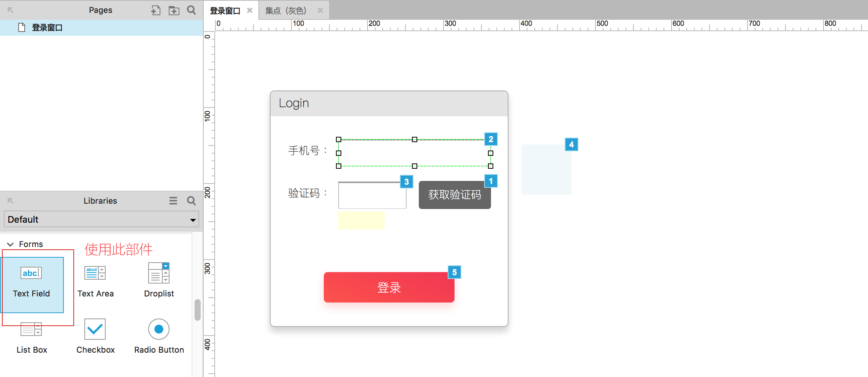Click the Pages panel title
Image resolution: width=868 pixels, height=377 pixels.
(x=100, y=10)
